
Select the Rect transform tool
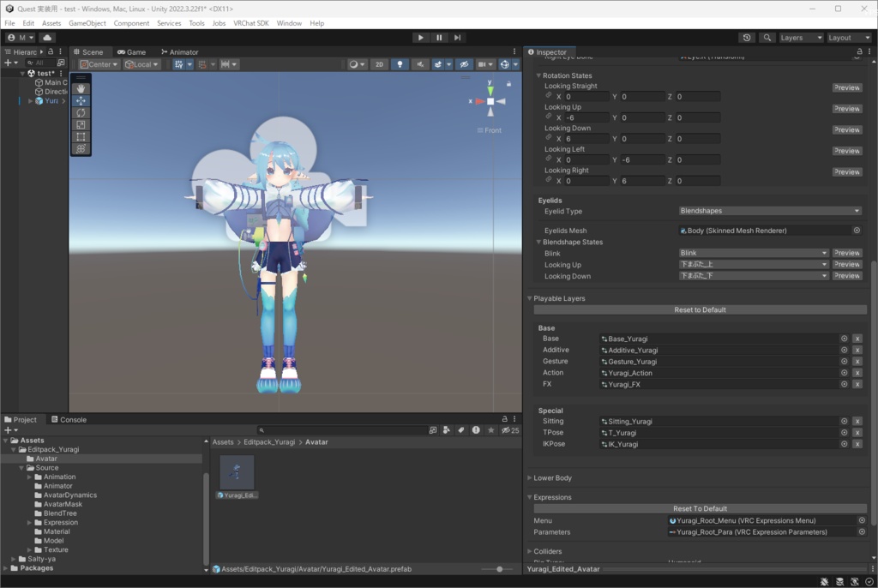81,136
